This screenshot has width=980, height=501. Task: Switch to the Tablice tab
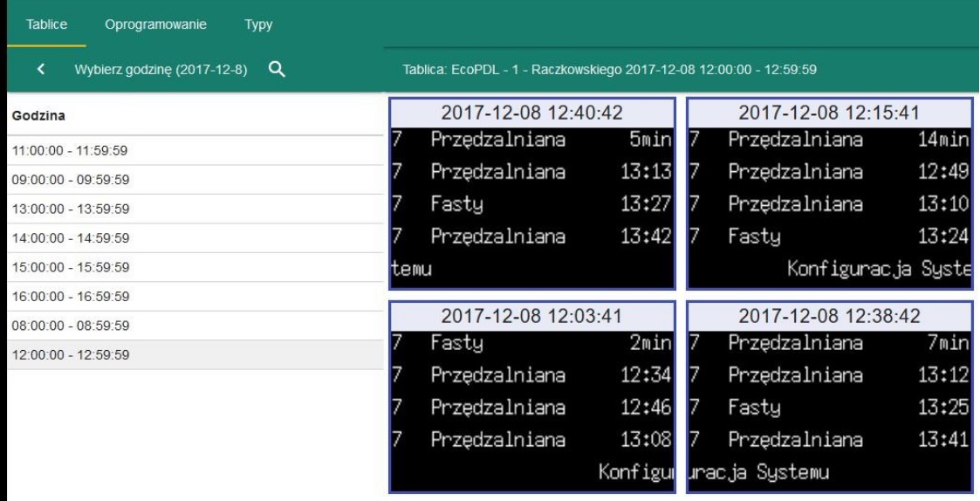47,25
